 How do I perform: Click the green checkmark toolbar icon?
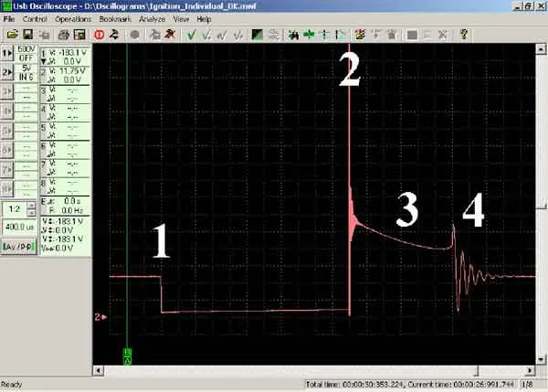(191, 35)
